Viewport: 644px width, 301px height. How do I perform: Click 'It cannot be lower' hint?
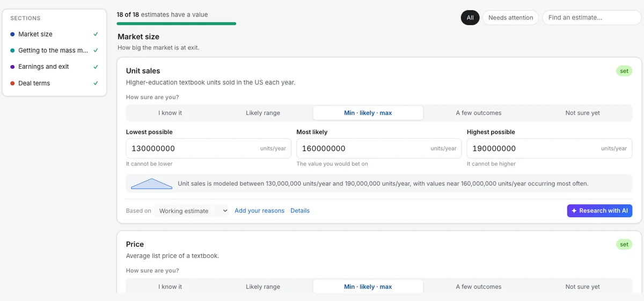(149, 164)
